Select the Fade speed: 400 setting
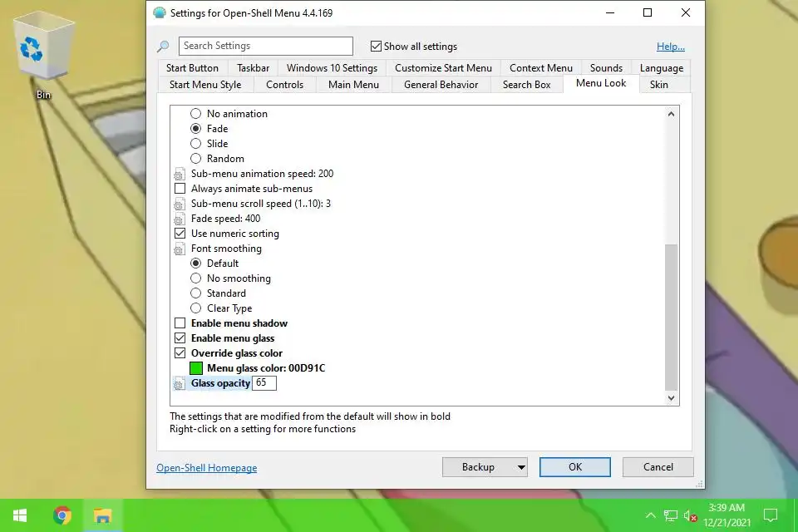798x532 pixels. point(225,219)
